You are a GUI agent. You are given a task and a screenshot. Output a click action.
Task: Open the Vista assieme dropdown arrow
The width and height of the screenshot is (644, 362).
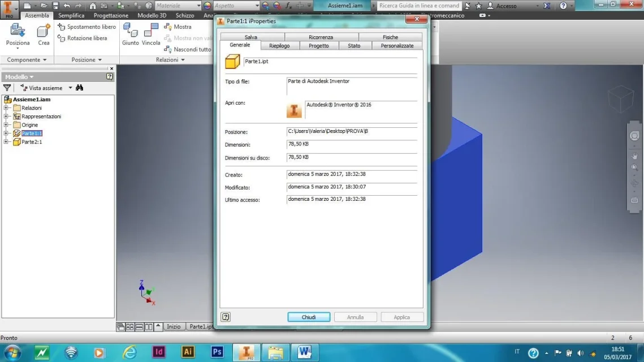[70, 88]
